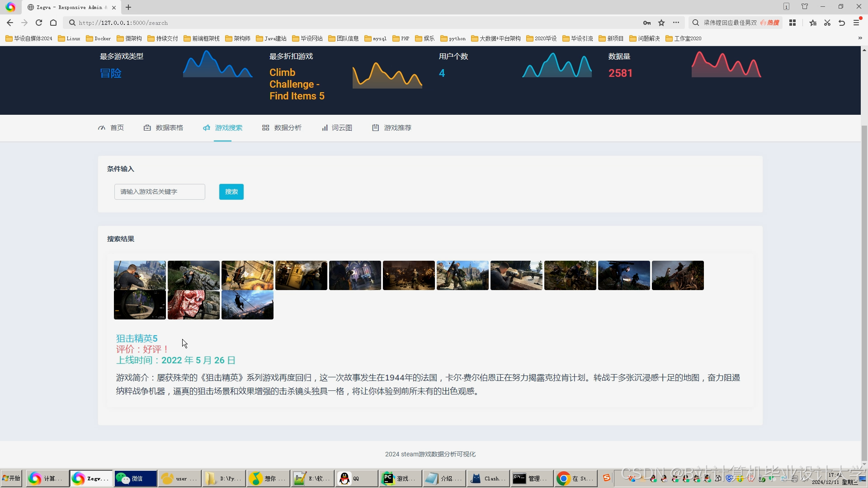Image resolution: width=868 pixels, height=488 pixels.
Task: Open the mysql bookmark folder
Action: point(375,38)
